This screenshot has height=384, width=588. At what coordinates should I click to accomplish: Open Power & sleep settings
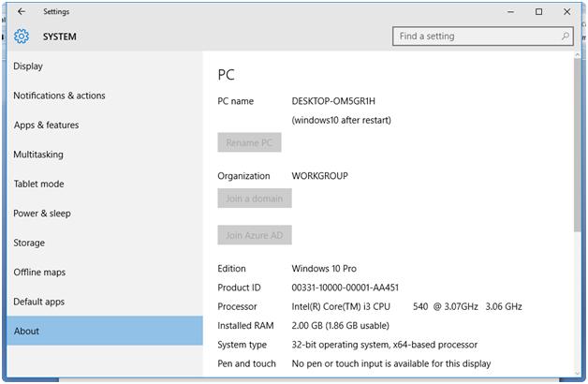click(x=42, y=214)
